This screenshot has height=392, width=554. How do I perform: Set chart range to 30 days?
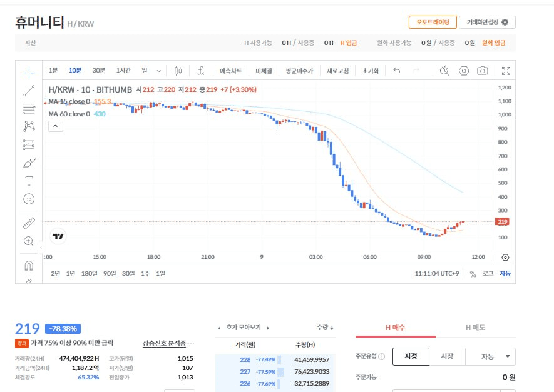[128, 273]
